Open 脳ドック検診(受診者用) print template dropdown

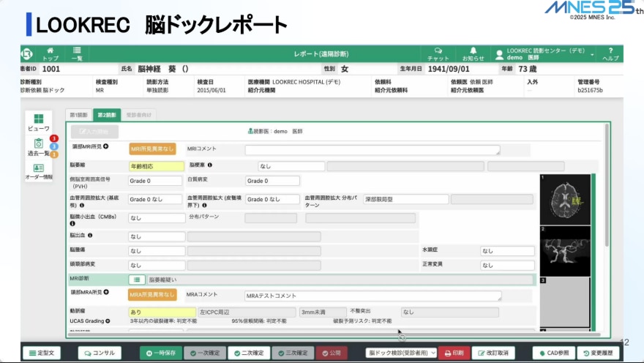401,353
